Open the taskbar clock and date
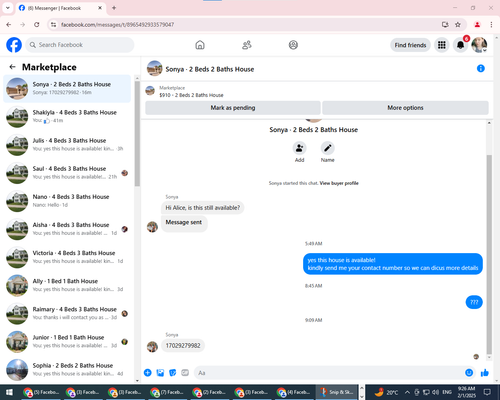The image size is (500, 400). click(x=466, y=392)
